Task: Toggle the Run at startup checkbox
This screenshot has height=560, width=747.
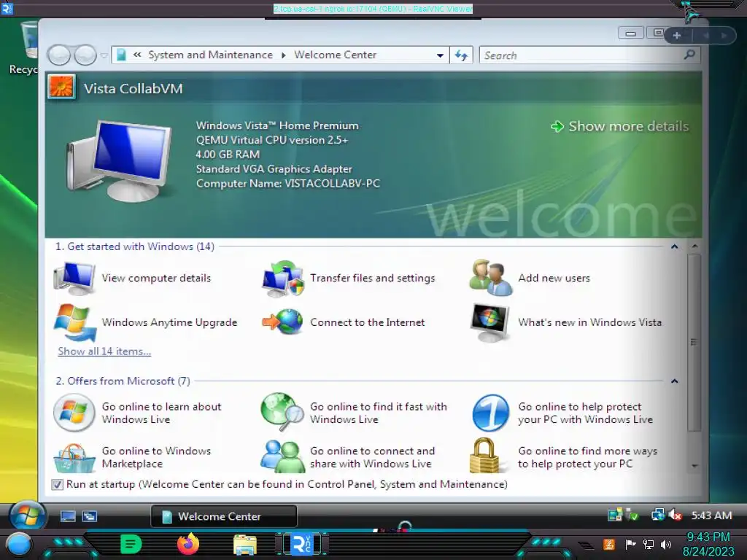Action: tap(57, 485)
